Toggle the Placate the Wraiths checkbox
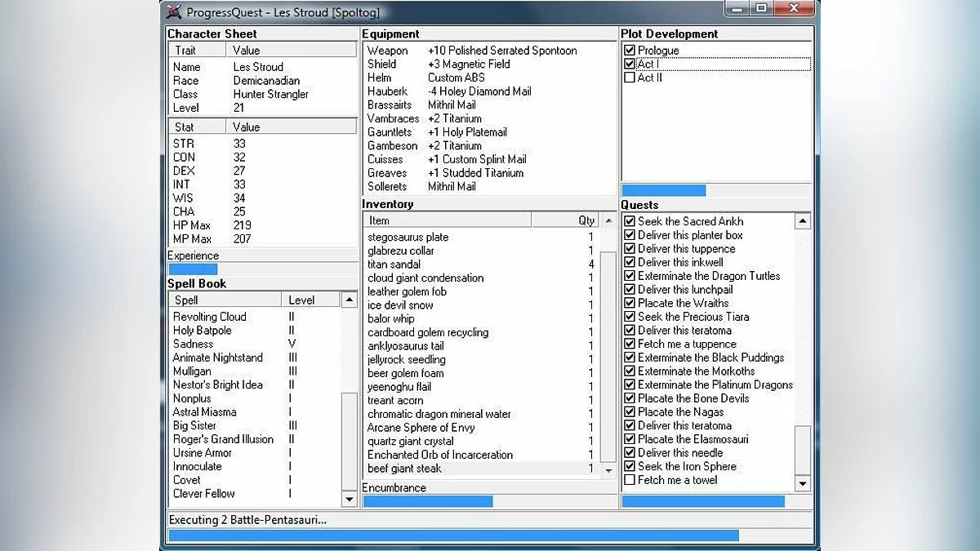The image size is (980, 551). pyautogui.click(x=629, y=303)
